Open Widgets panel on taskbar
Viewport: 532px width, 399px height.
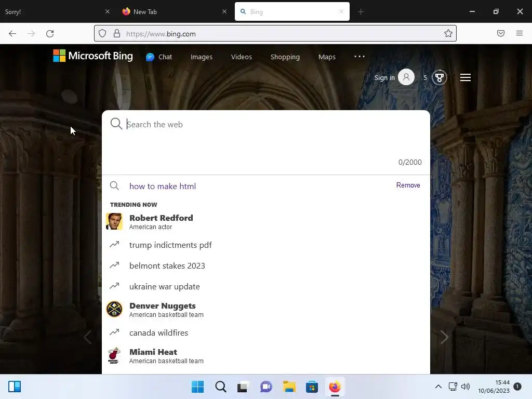click(x=15, y=387)
